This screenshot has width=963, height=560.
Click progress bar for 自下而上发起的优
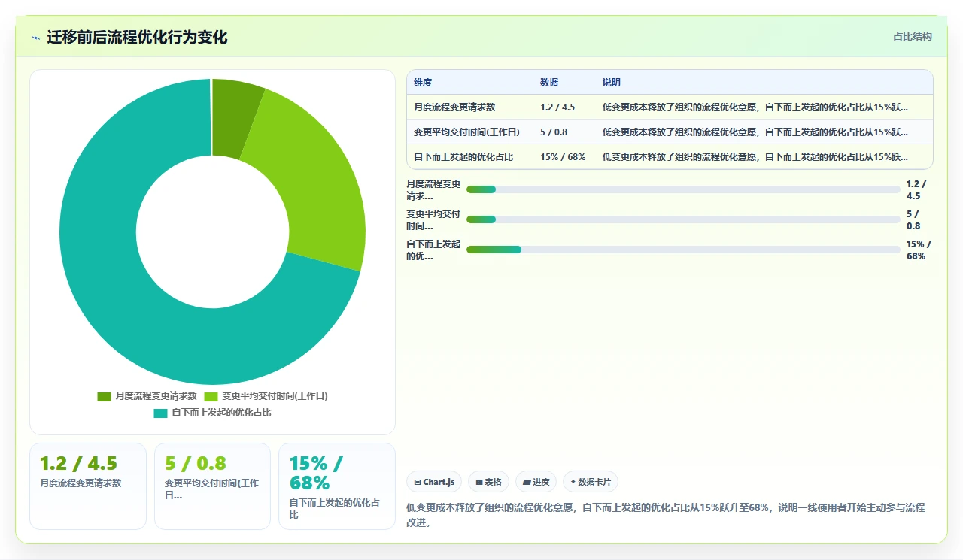pyautogui.click(x=683, y=250)
